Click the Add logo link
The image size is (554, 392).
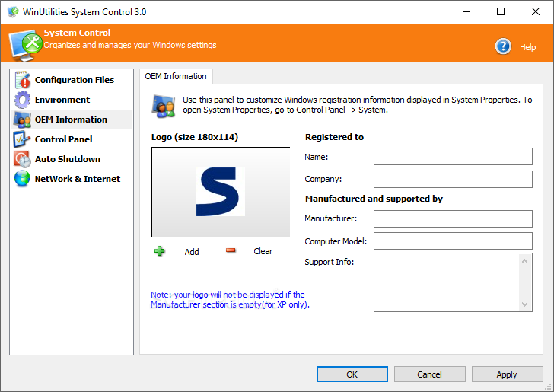pyautogui.click(x=192, y=252)
